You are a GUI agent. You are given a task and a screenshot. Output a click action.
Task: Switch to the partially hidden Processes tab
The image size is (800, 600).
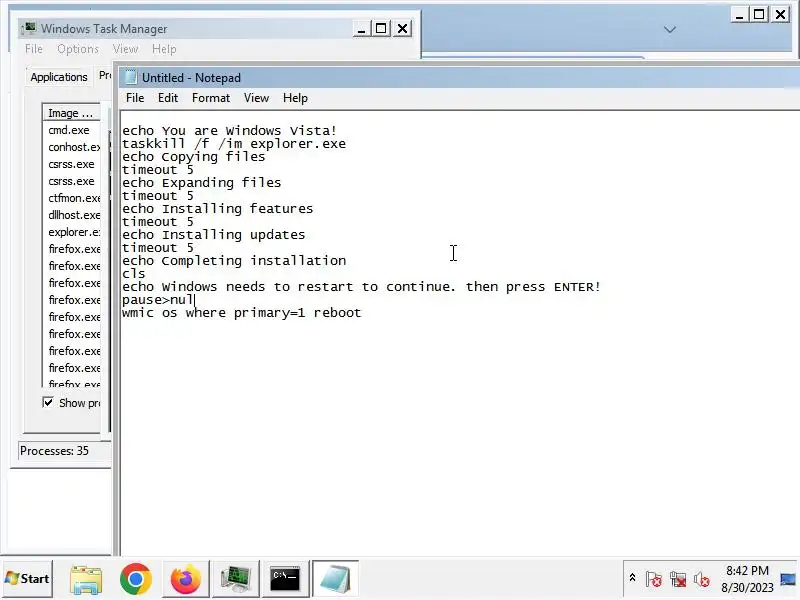point(105,76)
